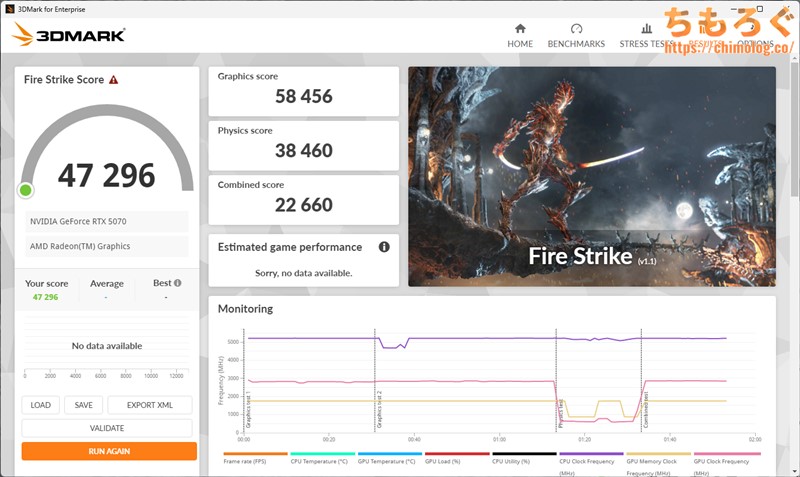800x477 pixels.
Task: Click the large Fire Strike score 47 296
Action: (106, 175)
